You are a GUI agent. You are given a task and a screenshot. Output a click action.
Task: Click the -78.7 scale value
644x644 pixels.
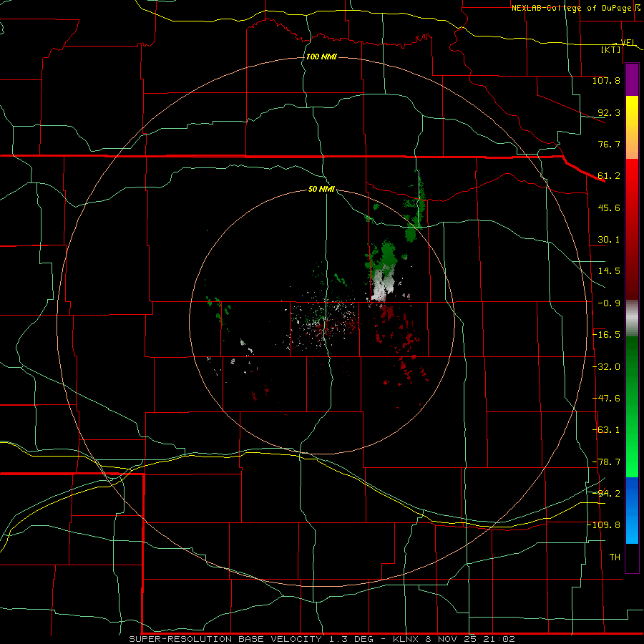pos(606,462)
